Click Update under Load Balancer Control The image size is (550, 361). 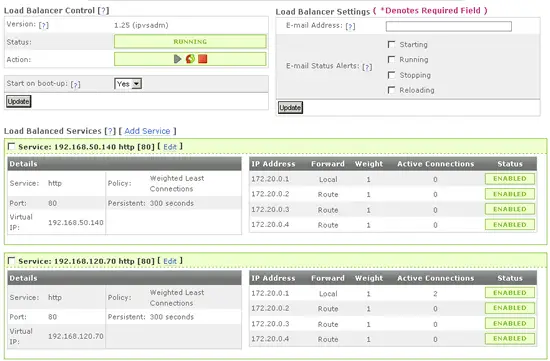tap(19, 101)
